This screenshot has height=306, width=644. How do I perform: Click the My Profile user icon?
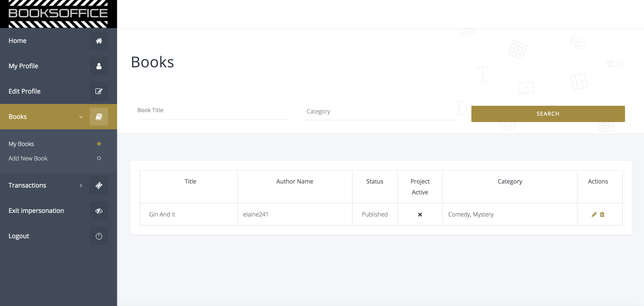99,66
